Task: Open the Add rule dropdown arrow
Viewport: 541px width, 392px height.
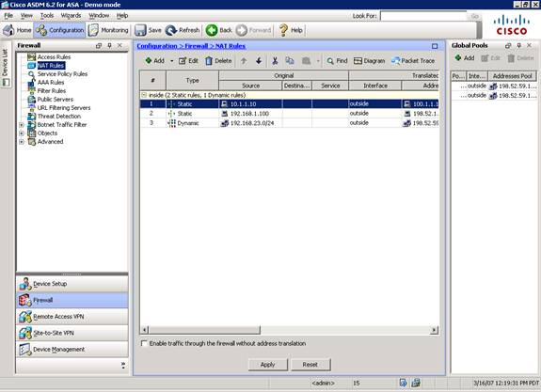Action: click(172, 61)
